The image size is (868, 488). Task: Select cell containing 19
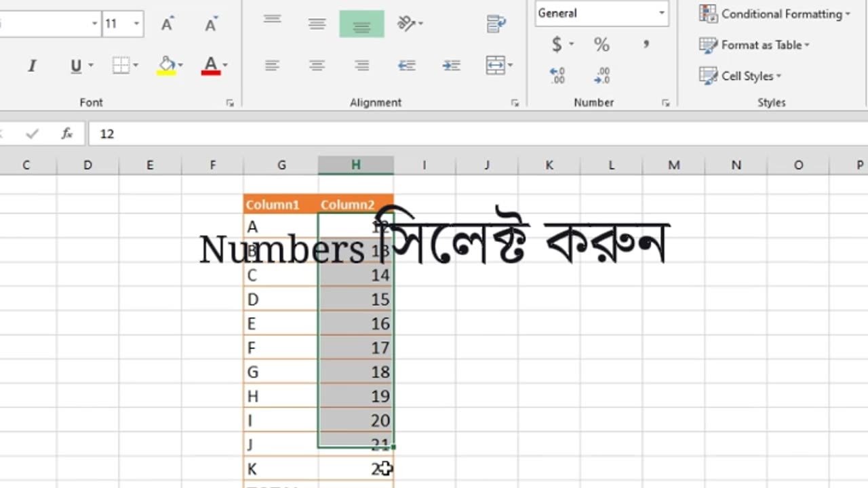click(355, 396)
